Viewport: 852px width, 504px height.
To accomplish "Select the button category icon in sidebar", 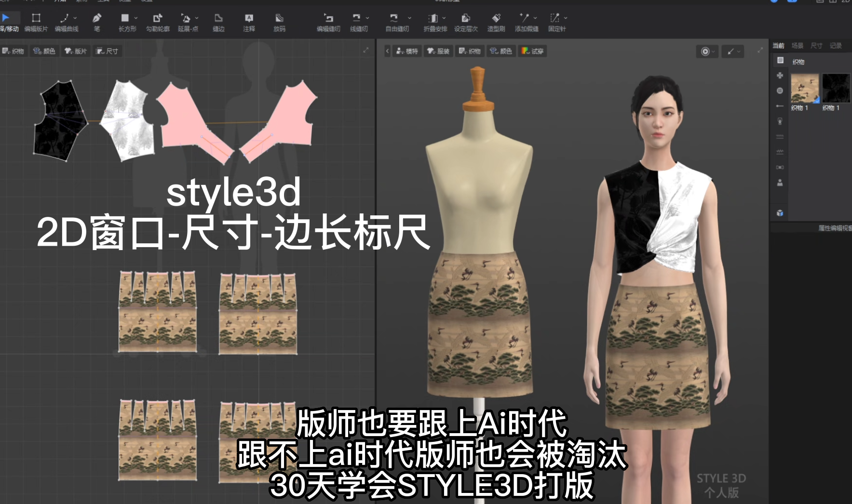I will [x=780, y=91].
